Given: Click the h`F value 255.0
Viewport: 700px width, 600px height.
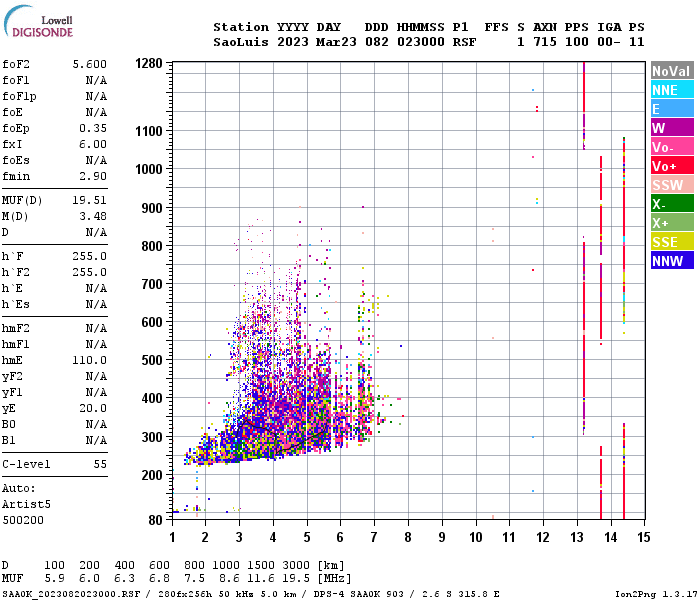Looking at the screenshot, I should (x=90, y=256).
